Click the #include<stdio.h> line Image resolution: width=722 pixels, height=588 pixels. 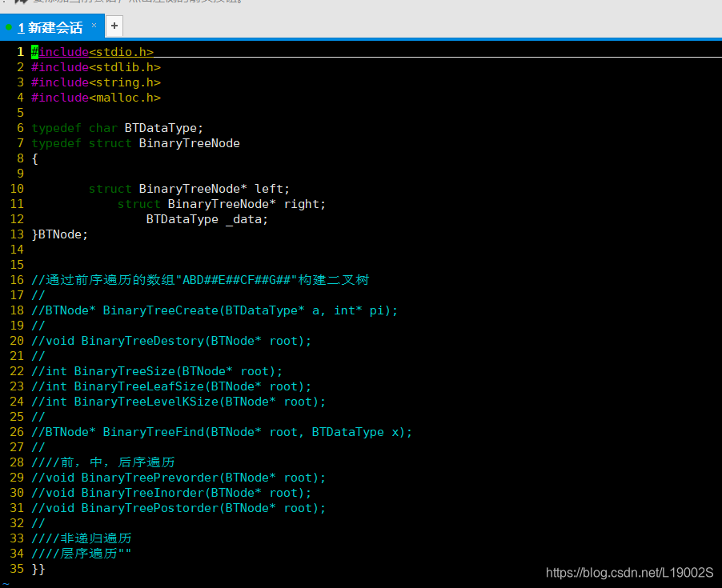[x=92, y=52]
